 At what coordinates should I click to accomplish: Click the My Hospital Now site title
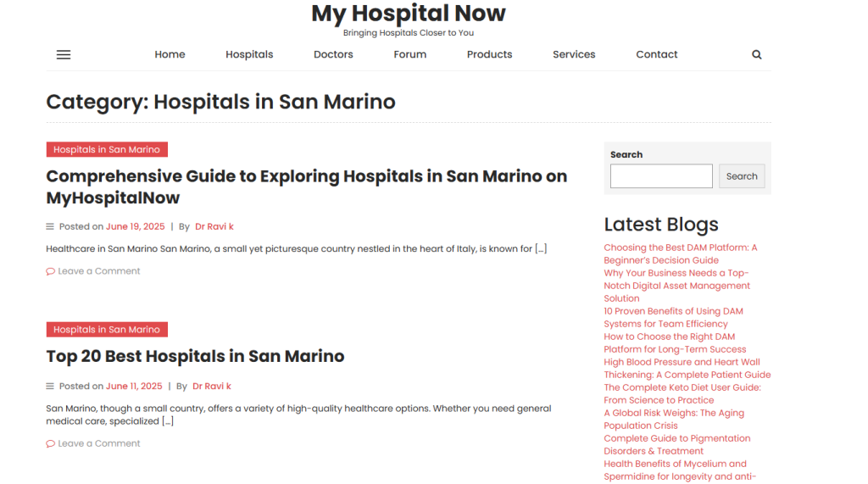pyautogui.click(x=408, y=14)
